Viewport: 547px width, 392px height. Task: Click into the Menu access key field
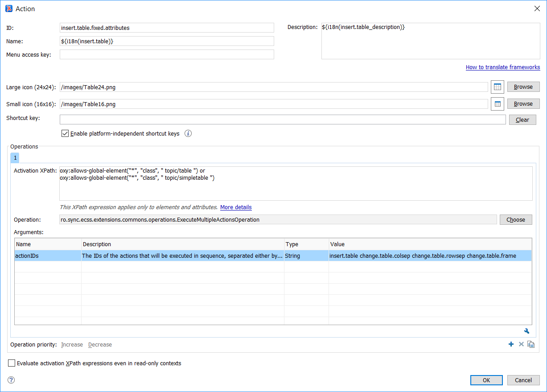point(167,55)
